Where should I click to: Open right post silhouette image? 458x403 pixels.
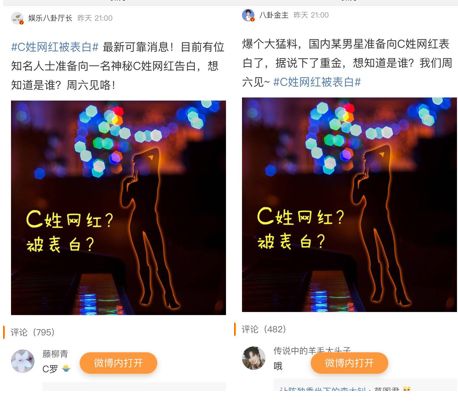click(x=349, y=205)
